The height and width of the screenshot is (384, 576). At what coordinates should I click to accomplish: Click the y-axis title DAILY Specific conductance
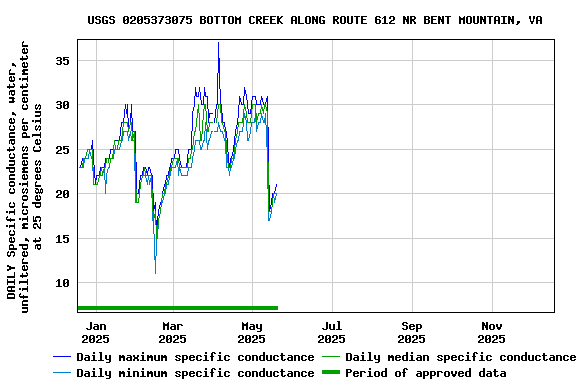tap(24, 176)
